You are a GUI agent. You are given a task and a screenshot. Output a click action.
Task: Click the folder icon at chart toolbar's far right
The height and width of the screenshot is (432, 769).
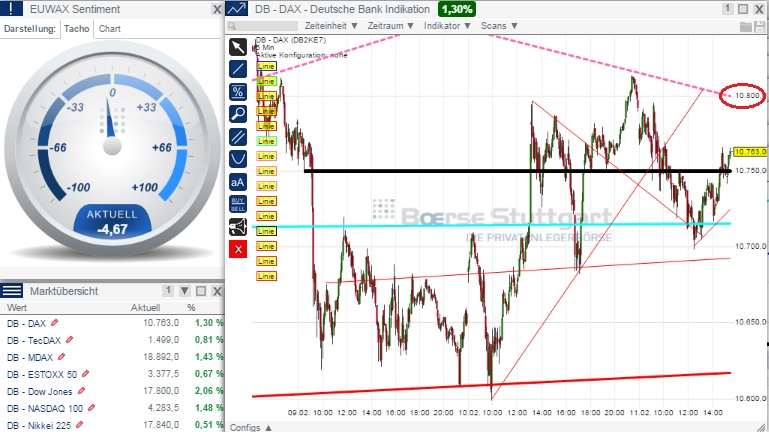745,26
